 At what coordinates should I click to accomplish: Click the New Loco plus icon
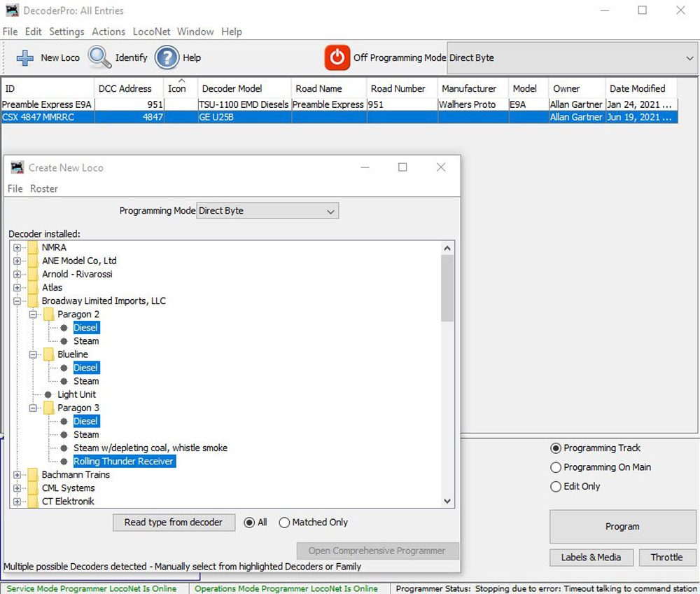pos(27,57)
